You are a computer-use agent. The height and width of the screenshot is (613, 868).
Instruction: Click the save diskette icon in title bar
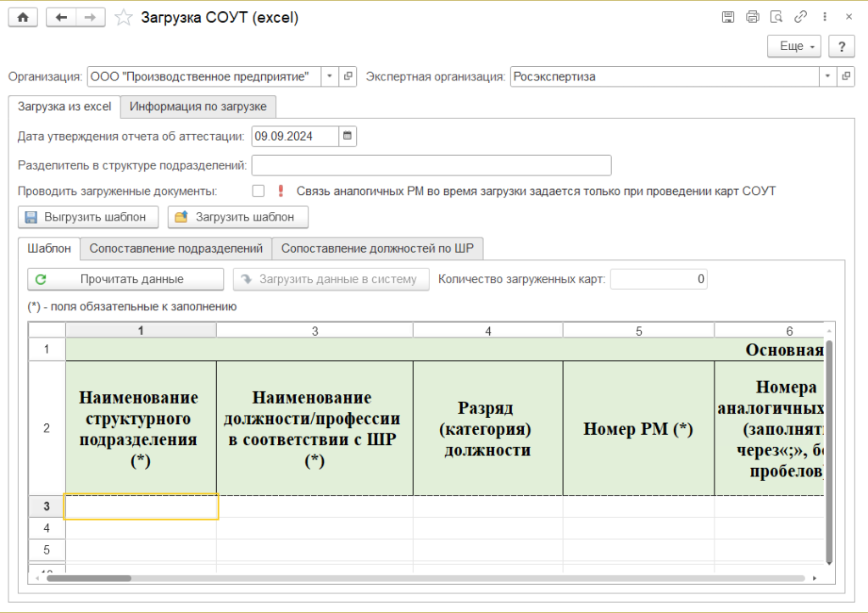point(727,17)
